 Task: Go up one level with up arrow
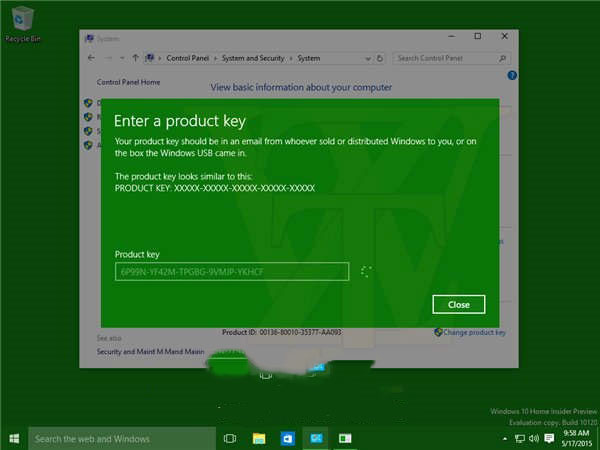[x=135, y=58]
